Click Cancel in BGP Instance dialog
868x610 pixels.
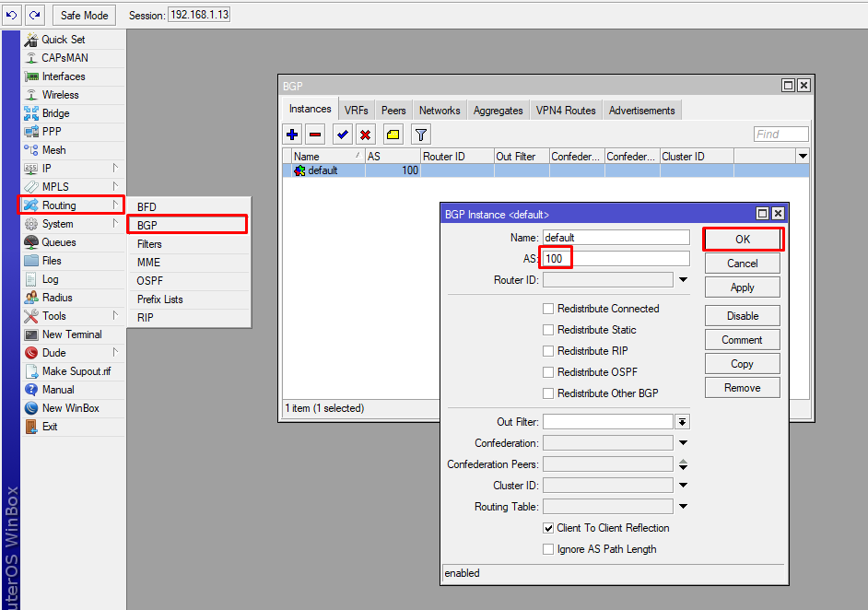coord(743,264)
